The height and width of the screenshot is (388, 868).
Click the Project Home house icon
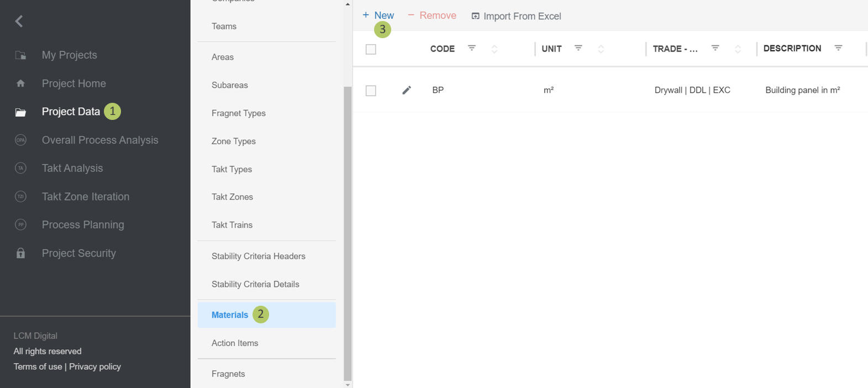[x=20, y=83]
